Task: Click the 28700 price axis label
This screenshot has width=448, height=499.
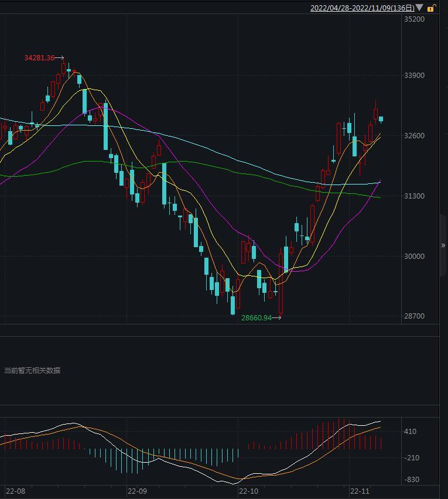Action: tap(414, 316)
